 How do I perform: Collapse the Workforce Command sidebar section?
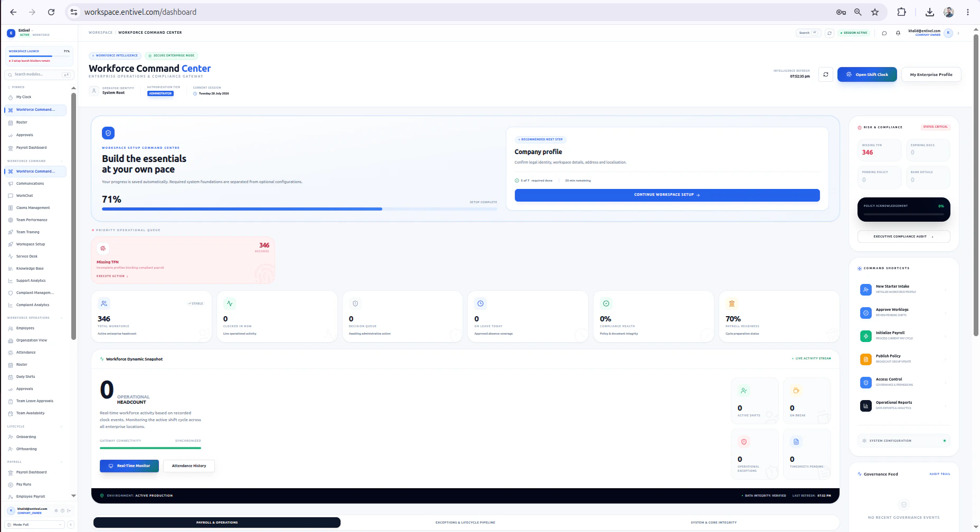[x=62, y=161]
